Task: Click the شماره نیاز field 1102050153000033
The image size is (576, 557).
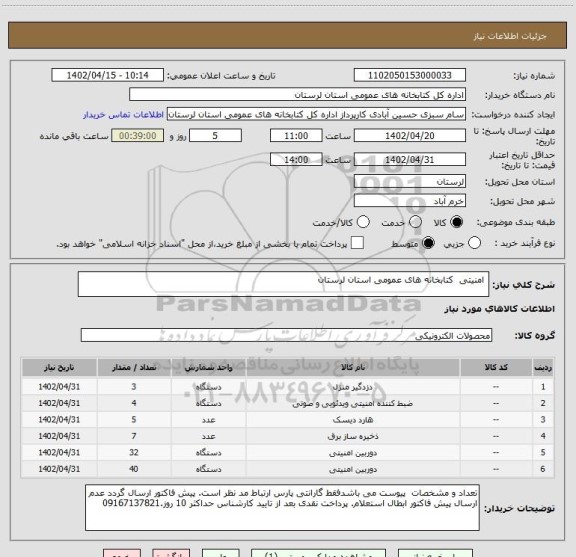Action: tap(410, 75)
